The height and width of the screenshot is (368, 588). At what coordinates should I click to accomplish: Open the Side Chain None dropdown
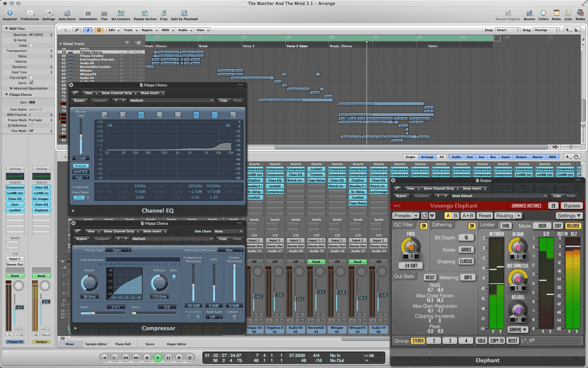tap(228, 231)
